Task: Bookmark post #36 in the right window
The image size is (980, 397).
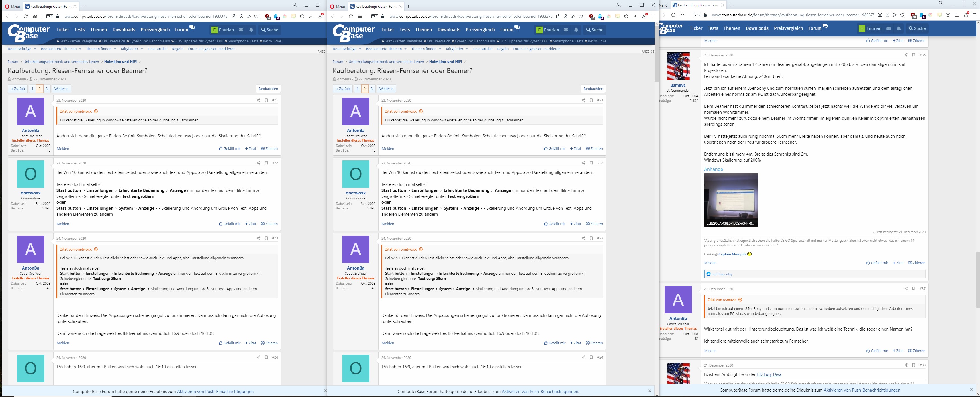Action: pyautogui.click(x=913, y=55)
